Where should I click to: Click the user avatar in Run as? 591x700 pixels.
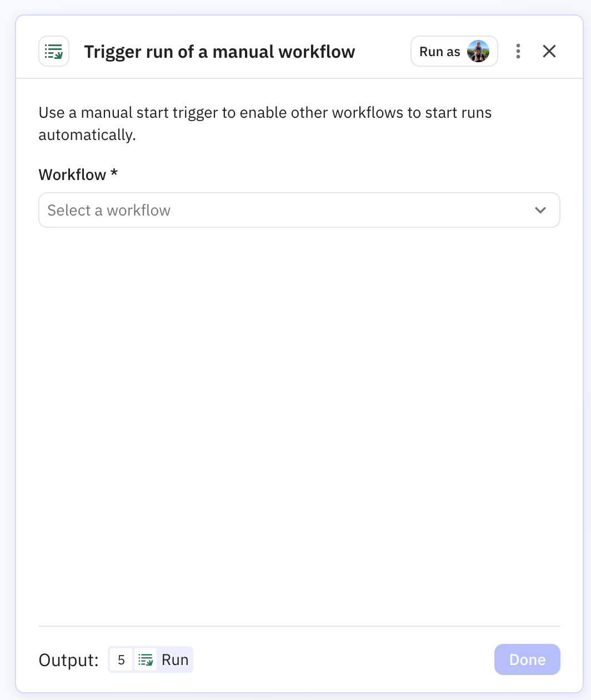pyautogui.click(x=478, y=52)
